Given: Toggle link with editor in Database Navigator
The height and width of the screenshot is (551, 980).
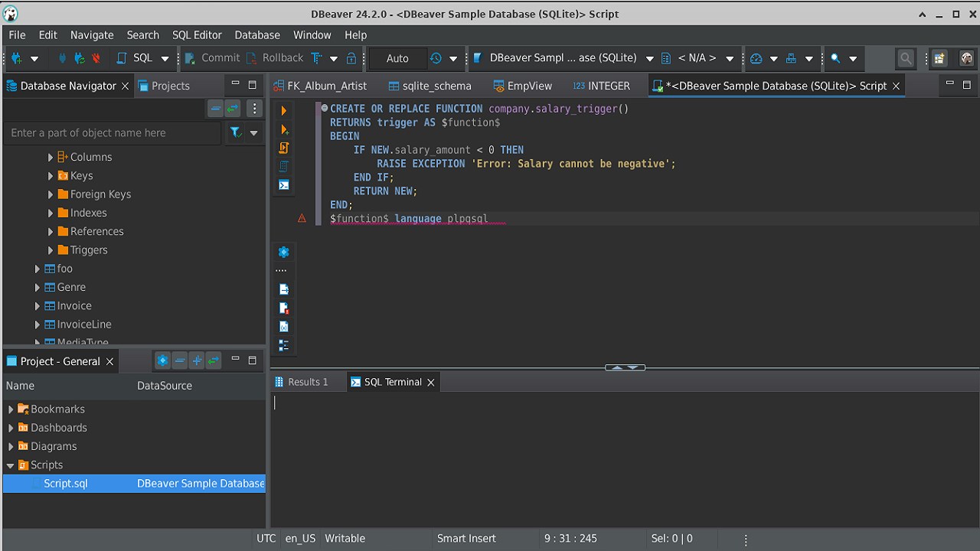Looking at the screenshot, I should (x=233, y=109).
